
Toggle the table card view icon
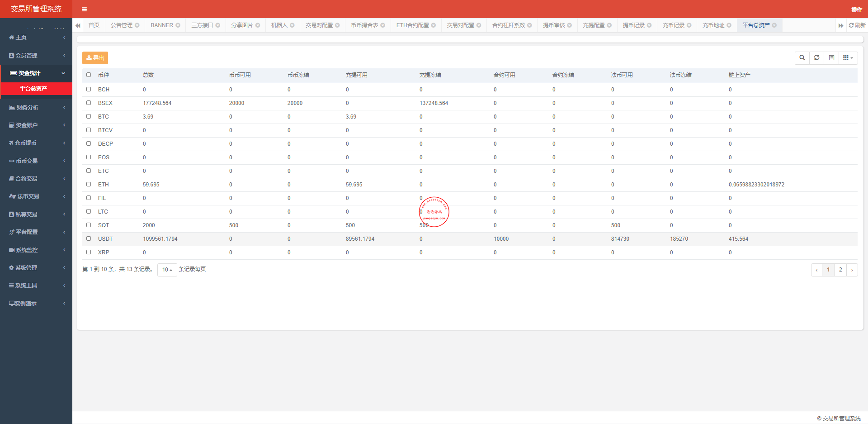pyautogui.click(x=831, y=58)
